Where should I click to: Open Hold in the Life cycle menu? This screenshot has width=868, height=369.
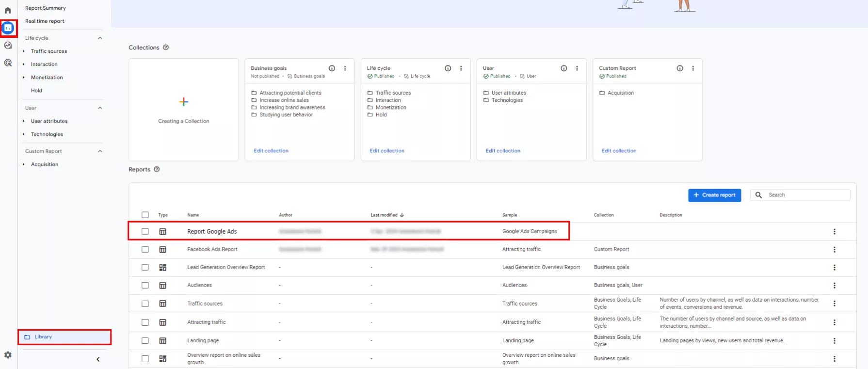37,90
